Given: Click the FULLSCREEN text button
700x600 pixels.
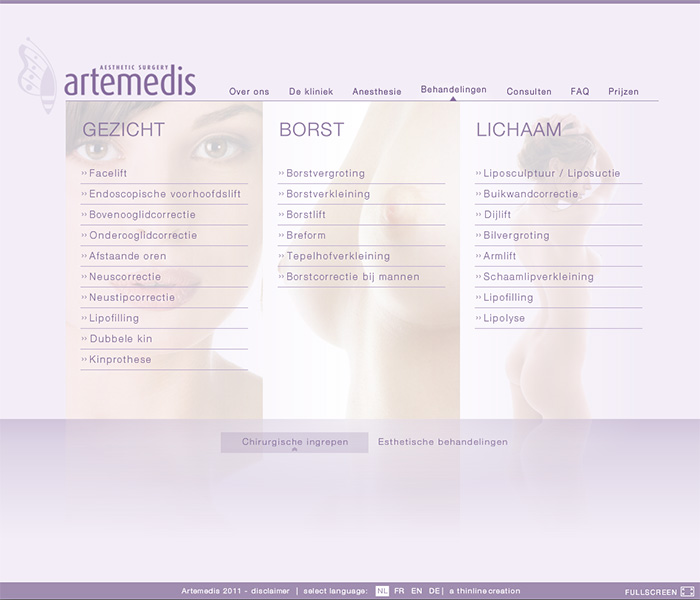Looking at the screenshot, I should (651, 592).
